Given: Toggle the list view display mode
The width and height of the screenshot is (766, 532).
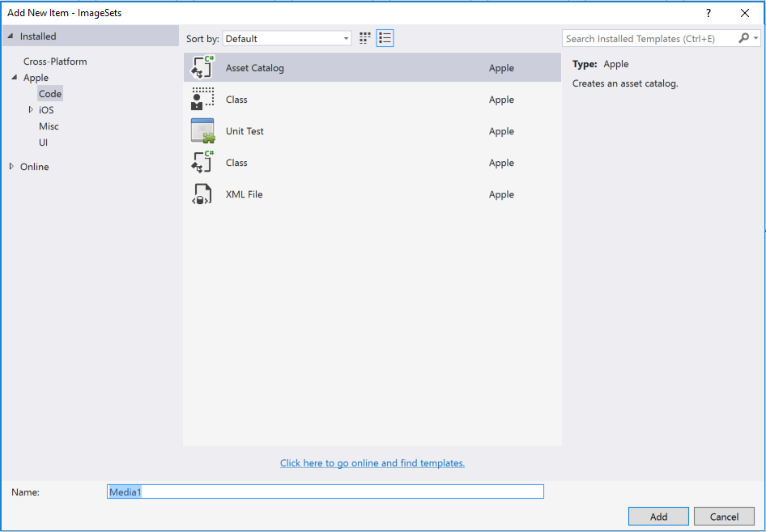Looking at the screenshot, I should [x=385, y=37].
